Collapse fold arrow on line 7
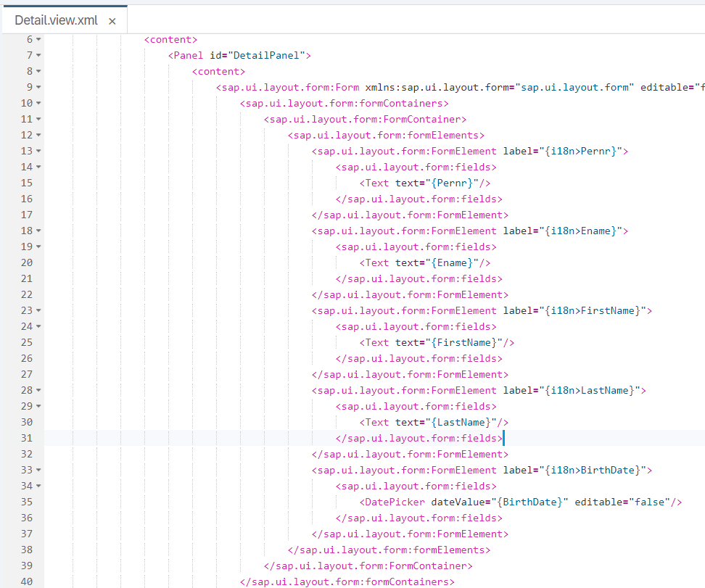 [38, 55]
